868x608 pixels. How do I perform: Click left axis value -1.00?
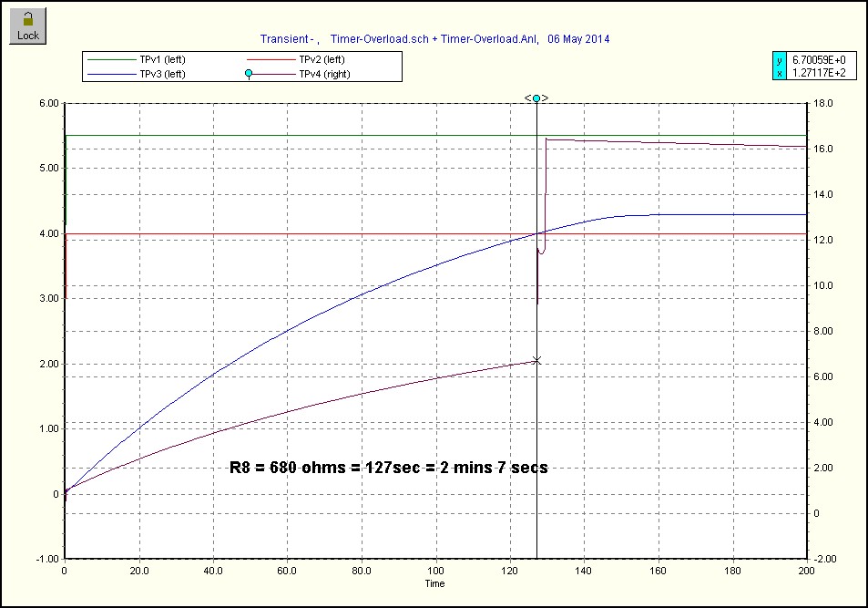coord(47,559)
